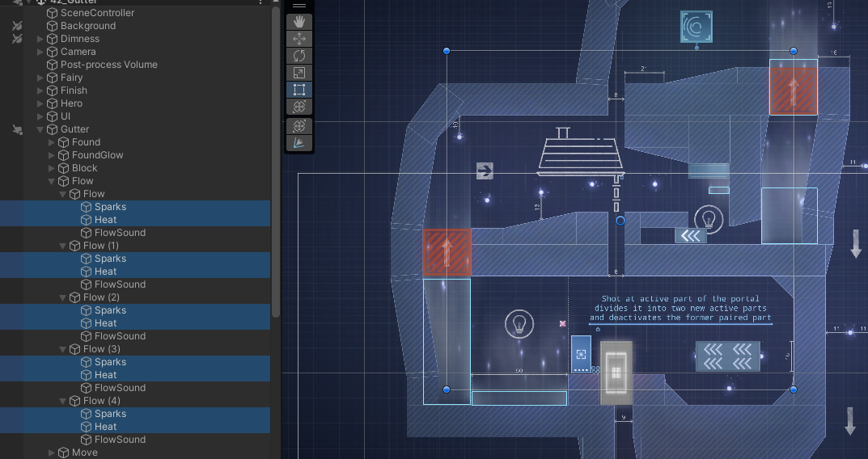Collapse the Flow (4) object
Viewport: 868px width, 459px height.
point(62,401)
